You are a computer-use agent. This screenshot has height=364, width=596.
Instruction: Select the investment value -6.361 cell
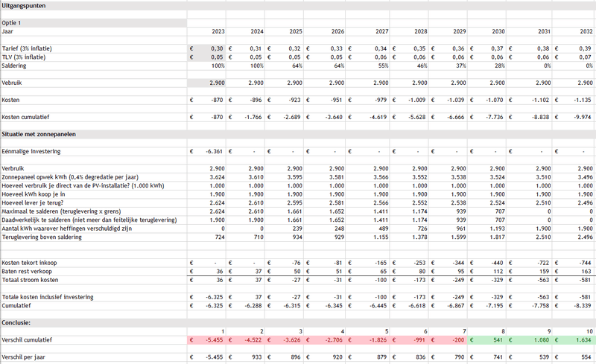pos(206,151)
